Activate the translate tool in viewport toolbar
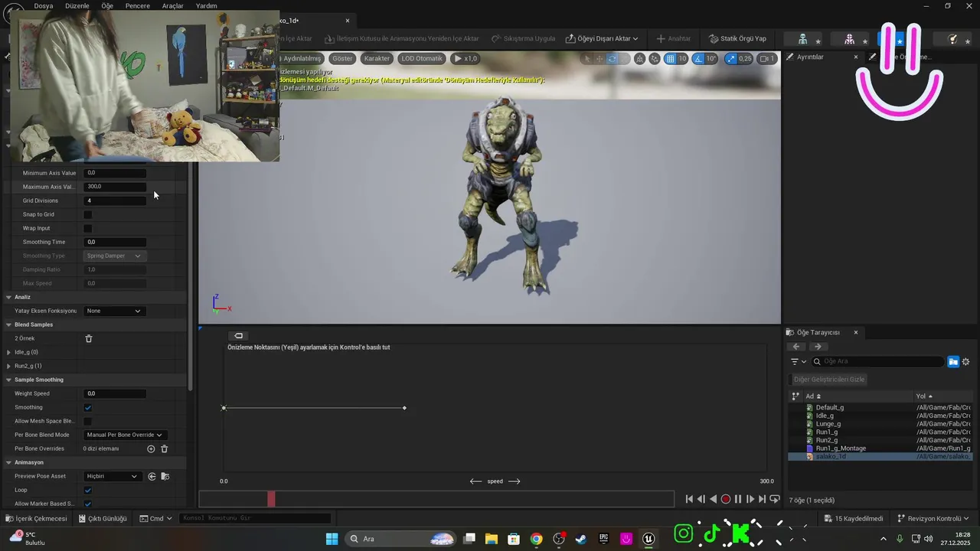Image resolution: width=980 pixels, height=551 pixels. tap(600, 58)
